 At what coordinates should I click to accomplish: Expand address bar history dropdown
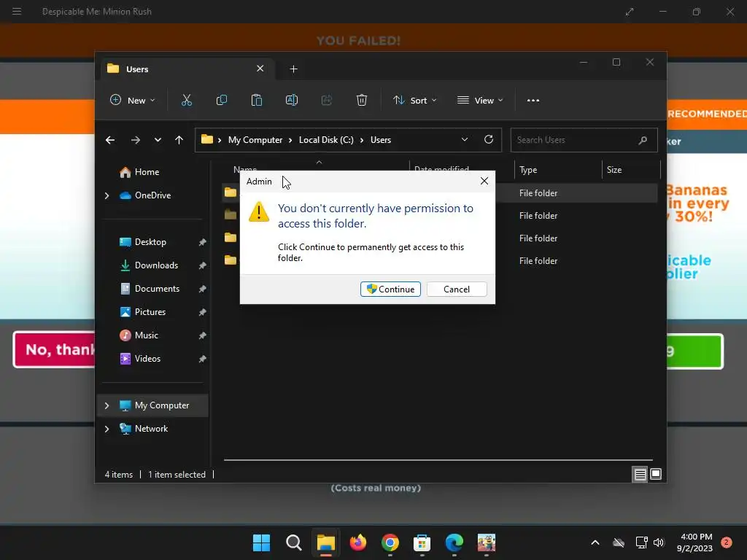[465, 139]
